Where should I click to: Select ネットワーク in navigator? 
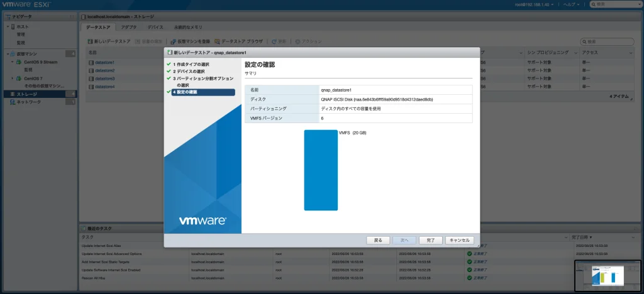click(x=29, y=102)
